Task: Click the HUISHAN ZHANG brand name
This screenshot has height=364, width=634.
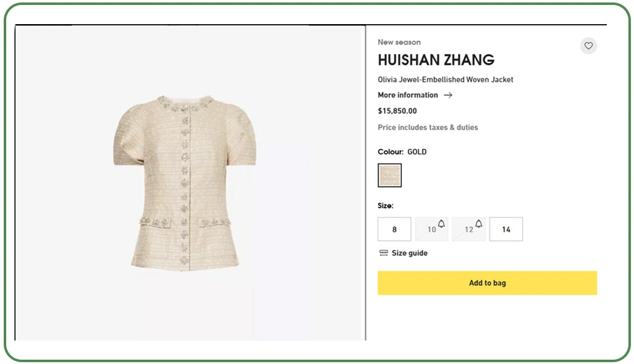Action: pos(436,60)
